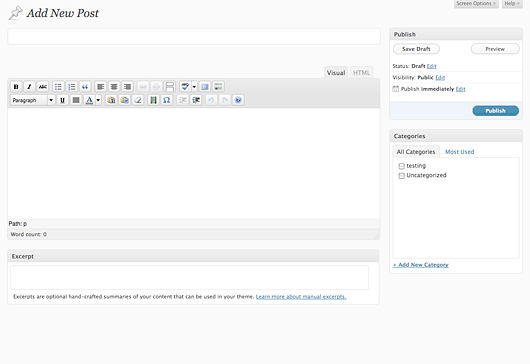Toggle the kitchen sink toolbar row
This screenshot has height=364, width=530.
(x=218, y=87)
